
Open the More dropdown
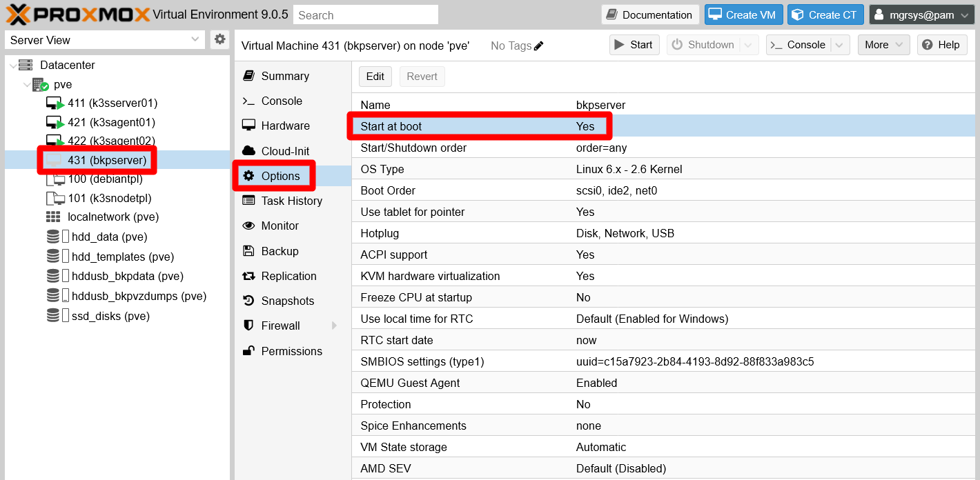click(x=883, y=44)
